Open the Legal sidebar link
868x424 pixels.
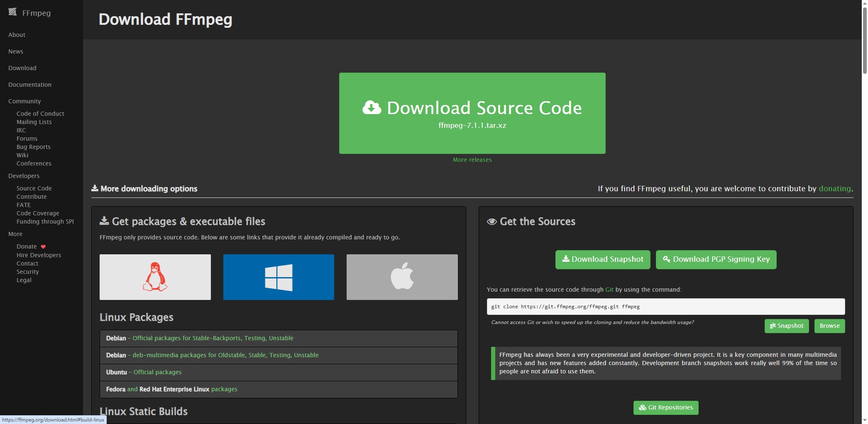(24, 280)
